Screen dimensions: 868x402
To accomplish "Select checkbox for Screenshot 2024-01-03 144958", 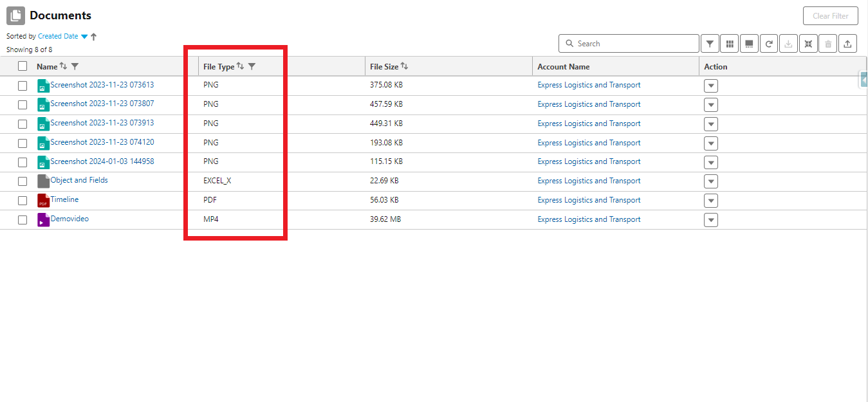I will point(23,162).
